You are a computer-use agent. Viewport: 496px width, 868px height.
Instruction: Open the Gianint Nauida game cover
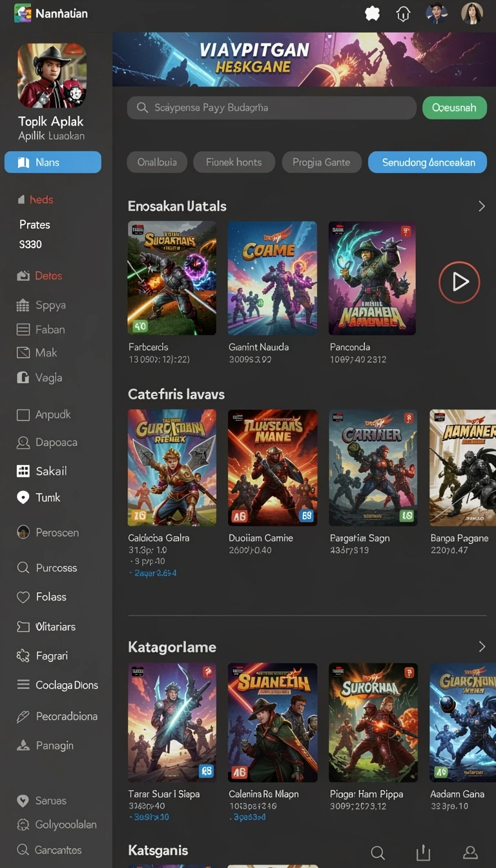[273, 278]
